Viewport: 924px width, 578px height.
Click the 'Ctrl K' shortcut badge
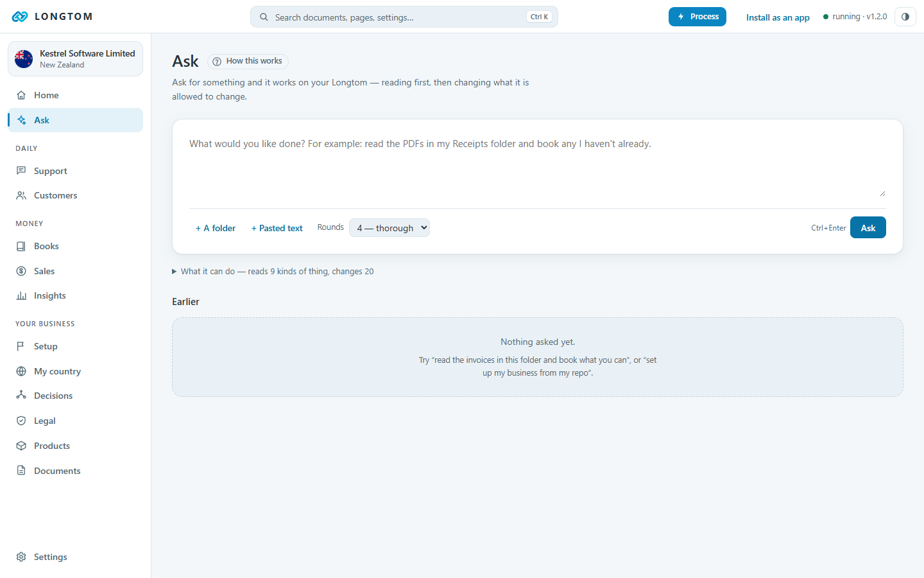click(539, 17)
